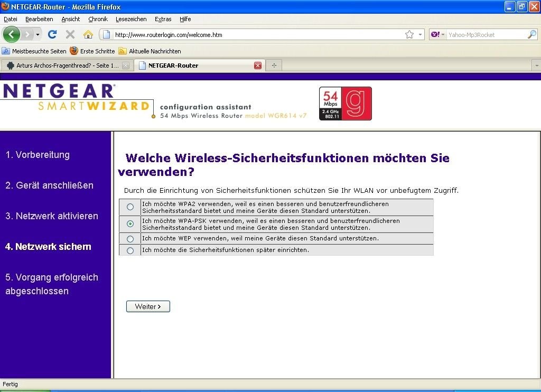Open the Aktuelle Nachrichten feed bookmark
The height and width of the screenshot is (392, 541).
150,51
